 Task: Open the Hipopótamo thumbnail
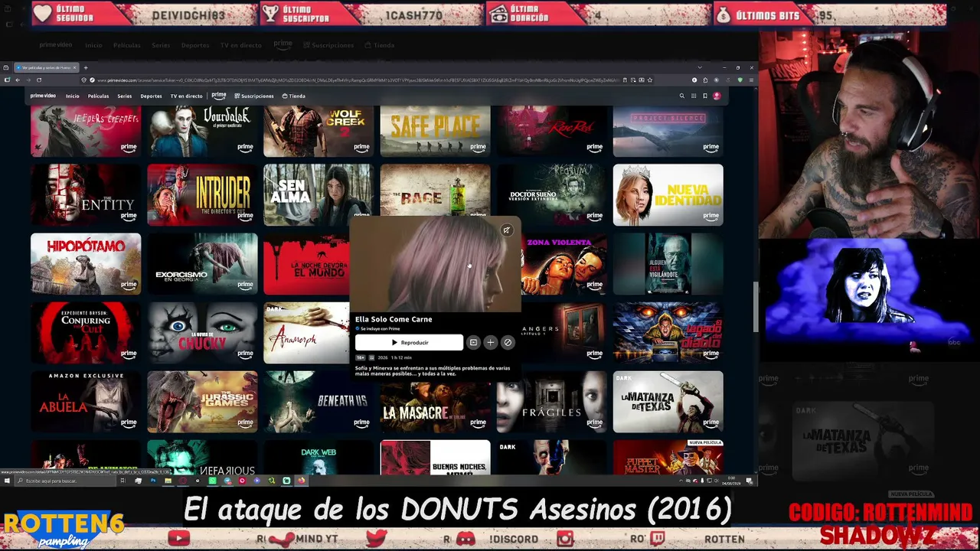click(86, 264)
